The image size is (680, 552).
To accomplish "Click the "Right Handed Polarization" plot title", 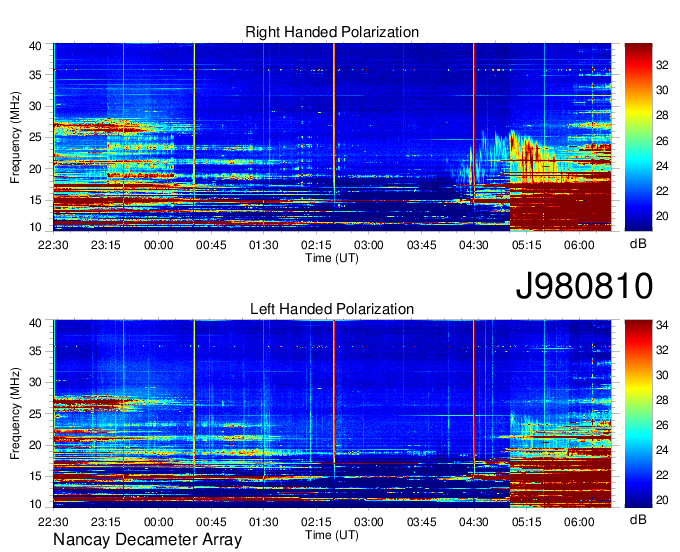I will coord(332,32).
